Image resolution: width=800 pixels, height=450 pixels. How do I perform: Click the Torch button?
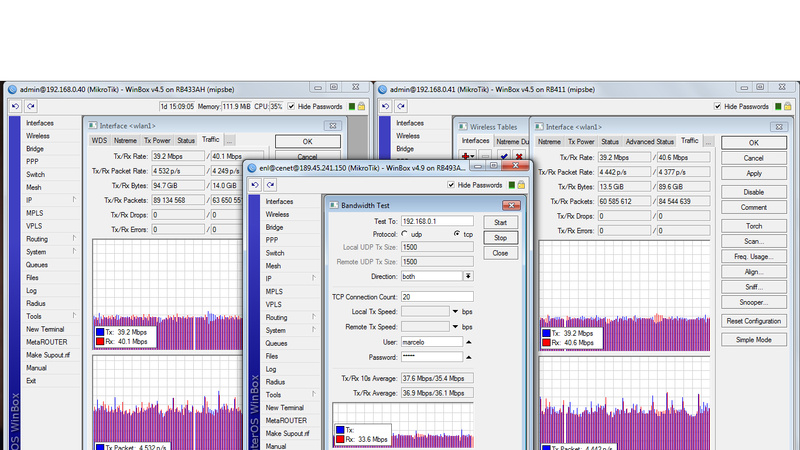pos(753,224)
